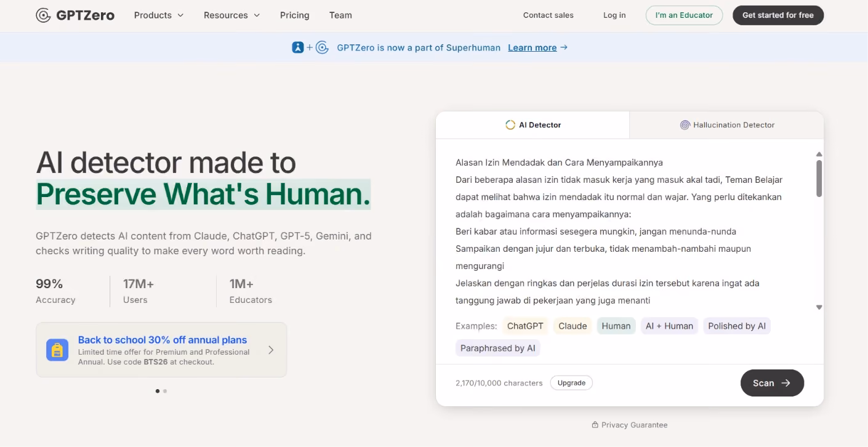The width and height of the screenshot is (868, 447).
Task: Switch to the Hallucination Detector tab
Action: (726, 125)
